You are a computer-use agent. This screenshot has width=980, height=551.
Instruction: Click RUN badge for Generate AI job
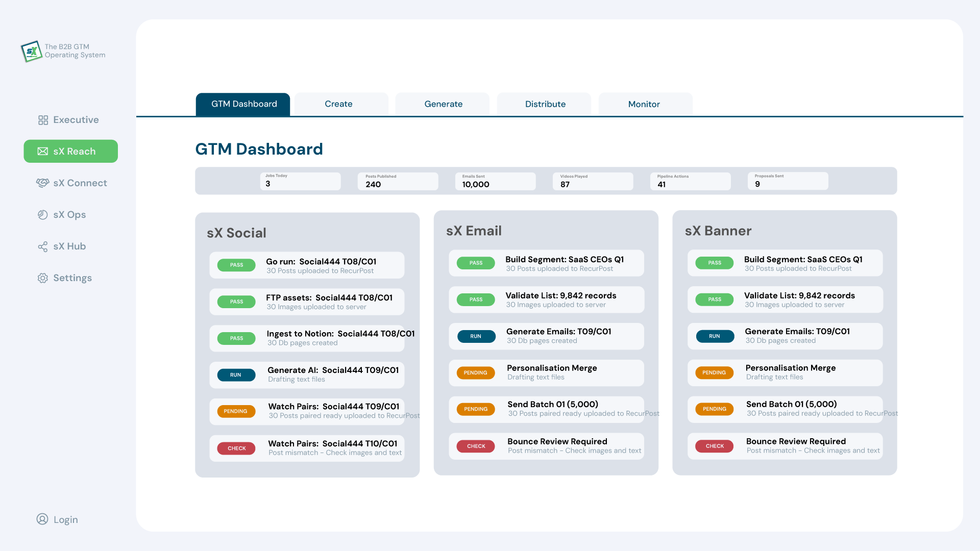(236, 375)
